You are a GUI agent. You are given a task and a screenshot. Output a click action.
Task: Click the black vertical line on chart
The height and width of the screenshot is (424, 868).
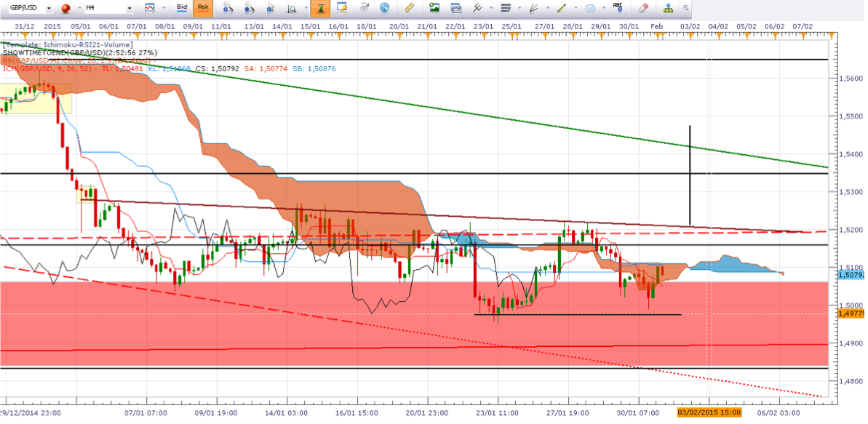tap(690, 175)
